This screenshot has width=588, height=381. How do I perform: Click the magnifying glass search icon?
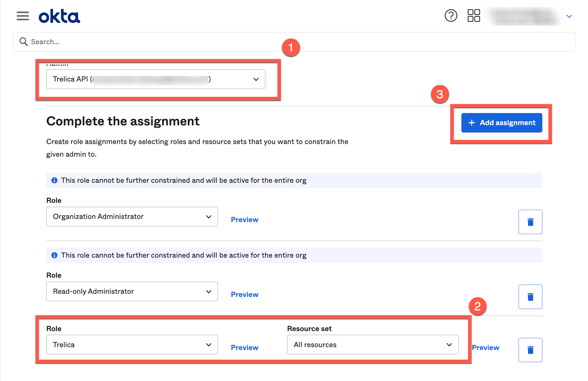[x=23, y=42]
